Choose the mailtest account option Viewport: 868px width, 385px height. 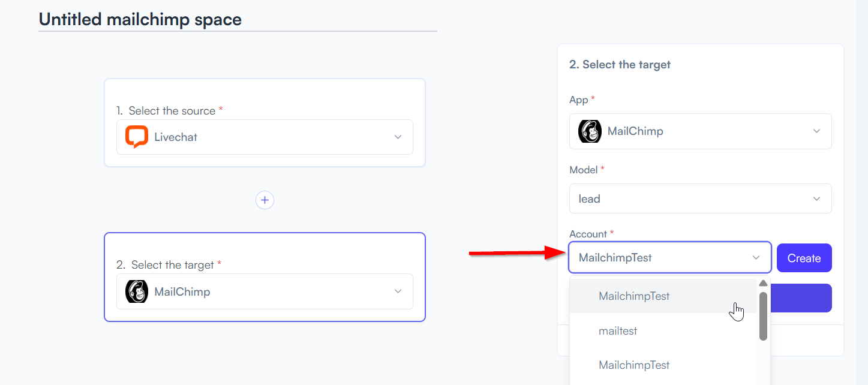coord(663,330)
